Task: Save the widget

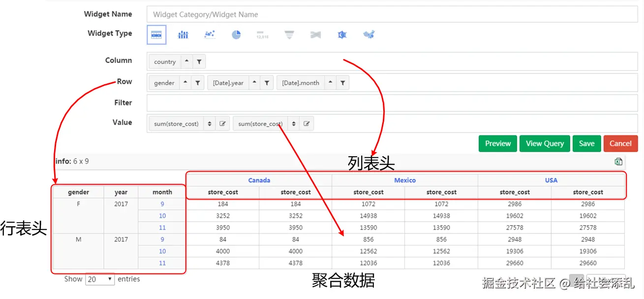Action: (x=587, y=144)
